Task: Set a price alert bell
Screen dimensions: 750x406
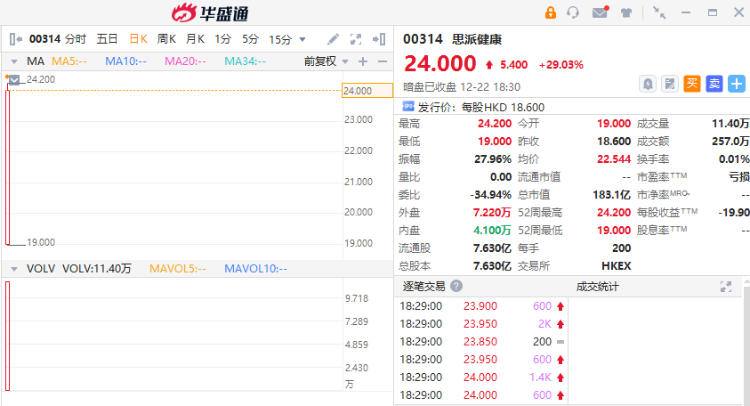Action: 648,84
